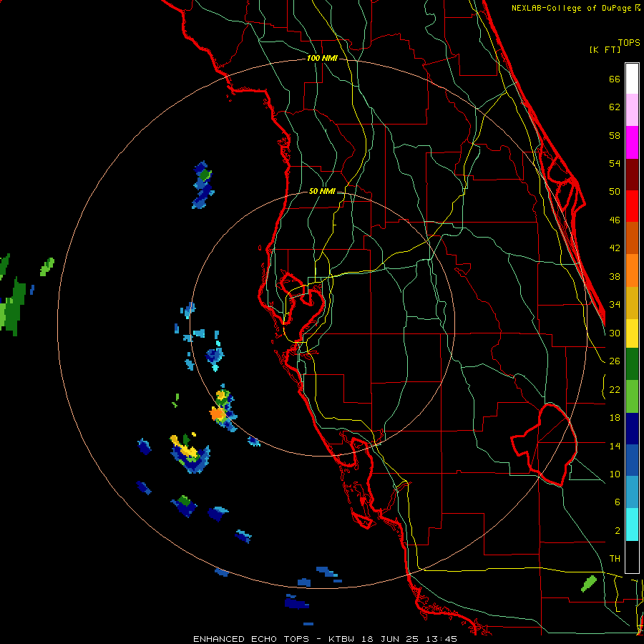Click the legend value 26
The height and width of the screenshot is (644, 644).
click(x=615, y=361)
